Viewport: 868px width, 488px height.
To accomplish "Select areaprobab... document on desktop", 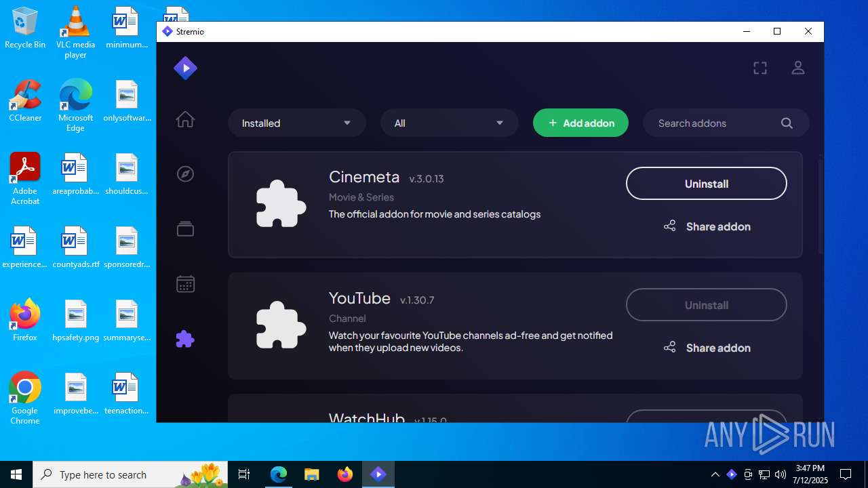I will (x=75, y=174).
